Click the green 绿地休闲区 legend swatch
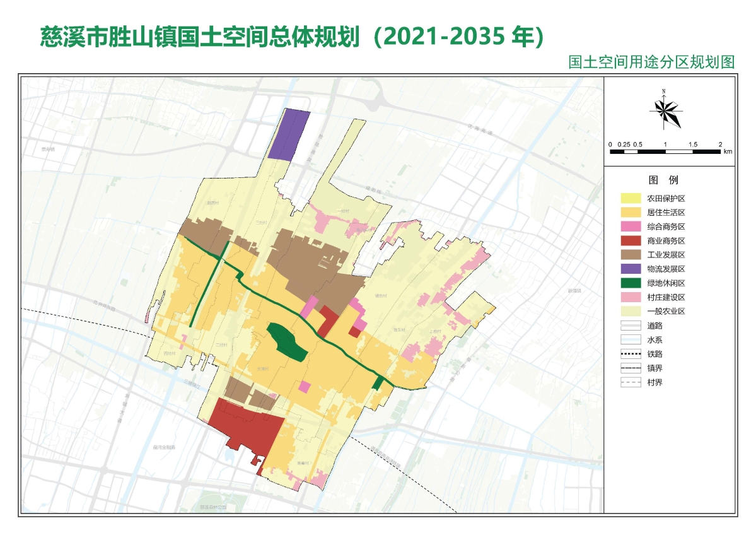756x535 pixels. [631, 283]
